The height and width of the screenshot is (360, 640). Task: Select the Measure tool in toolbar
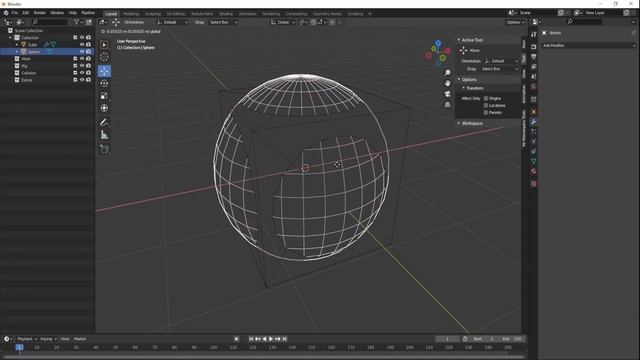pyautogui.click(x=104, y=135)
